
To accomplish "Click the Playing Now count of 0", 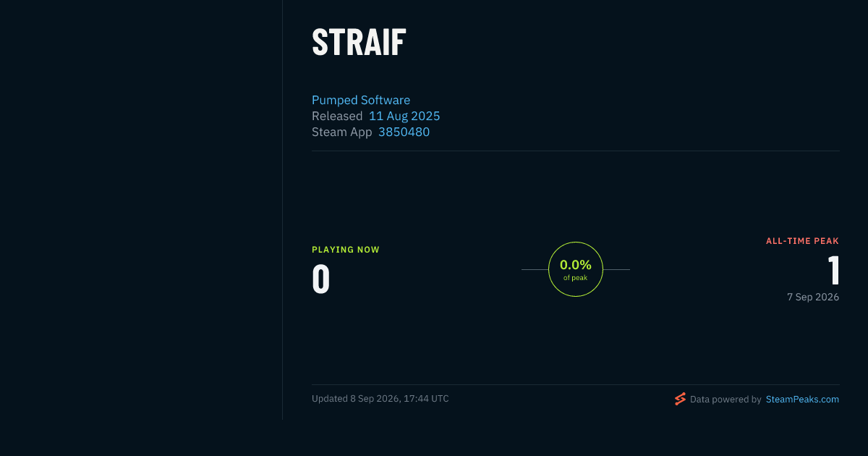I will [x=321, y=279].
